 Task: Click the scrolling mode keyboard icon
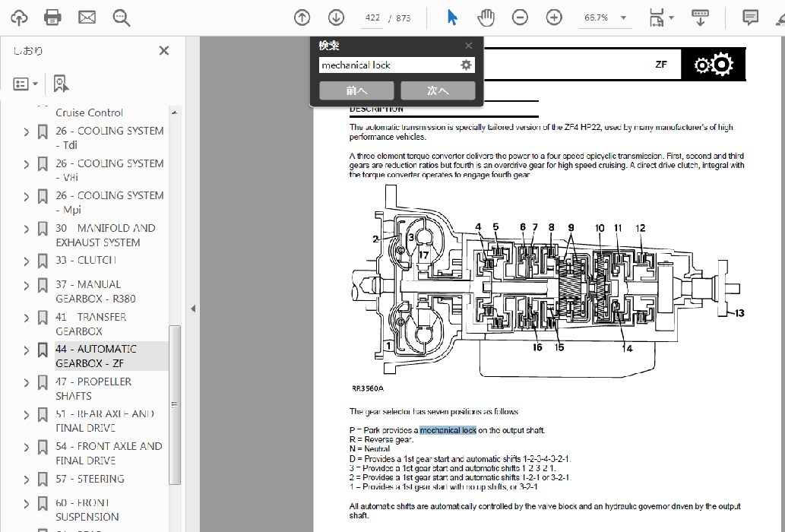pos(700,17)
